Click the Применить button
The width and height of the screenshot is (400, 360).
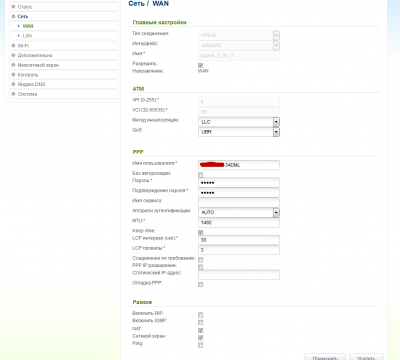click(325, 357)
